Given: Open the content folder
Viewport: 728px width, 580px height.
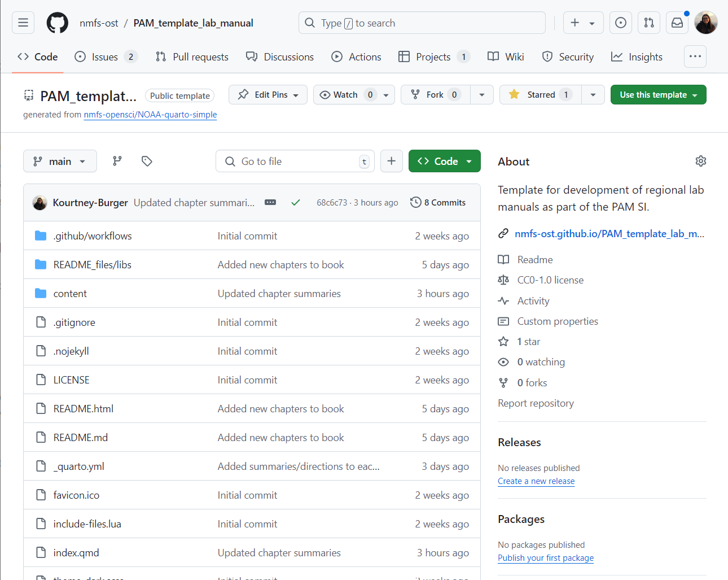Looking at the screenshot, I should pos(70,294).
